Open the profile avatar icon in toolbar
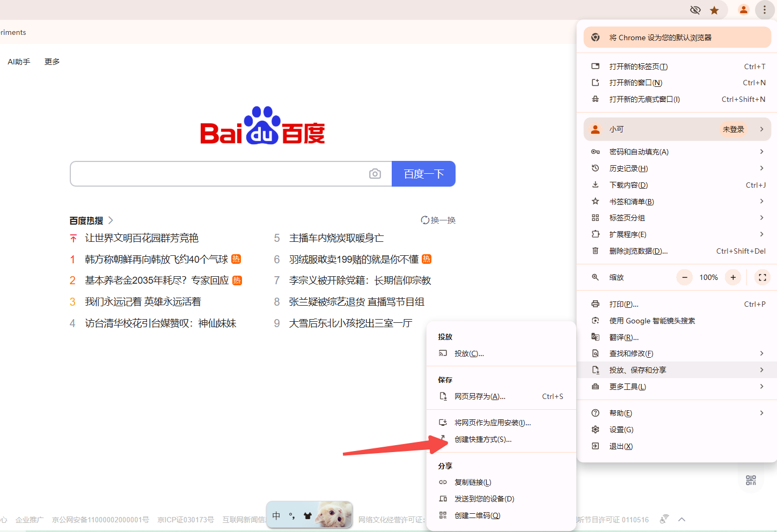 [x=744, y=10]
